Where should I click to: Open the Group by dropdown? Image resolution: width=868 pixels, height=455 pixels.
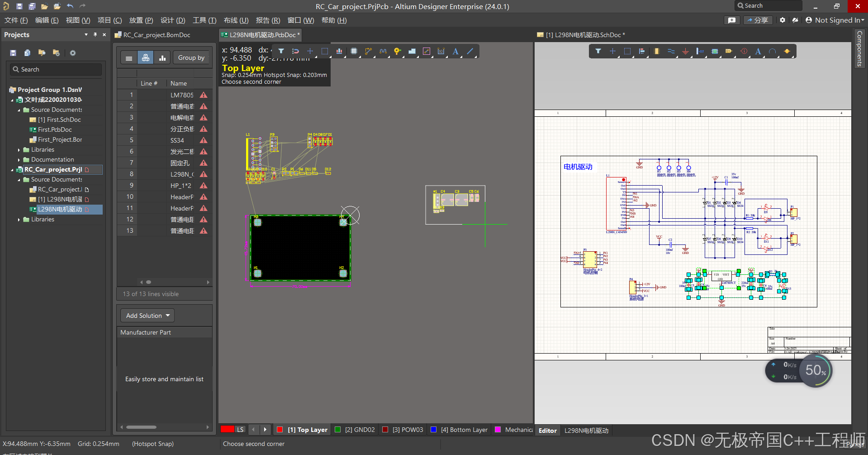191,57
